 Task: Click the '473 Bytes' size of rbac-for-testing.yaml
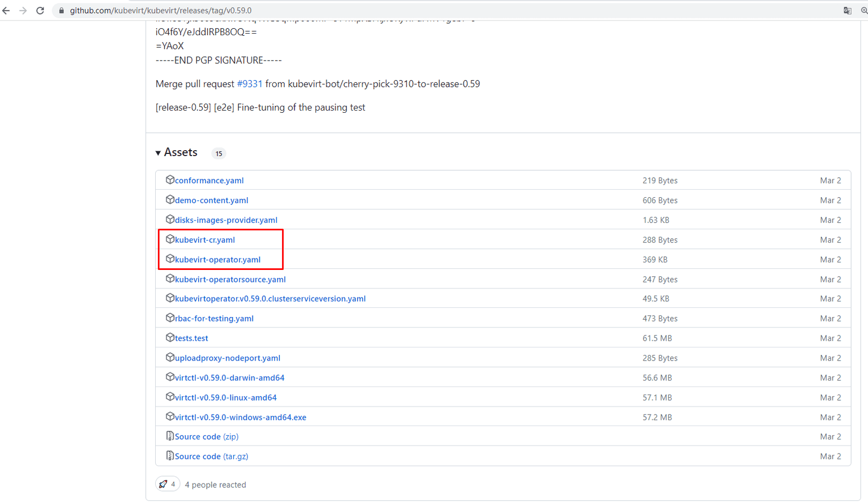pyautogui.click(x=660, y=319)
